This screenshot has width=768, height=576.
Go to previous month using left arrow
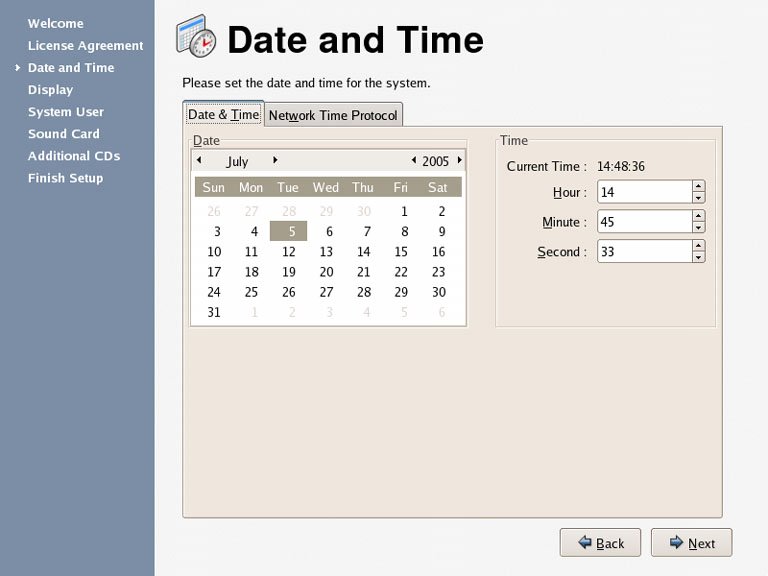199,160
